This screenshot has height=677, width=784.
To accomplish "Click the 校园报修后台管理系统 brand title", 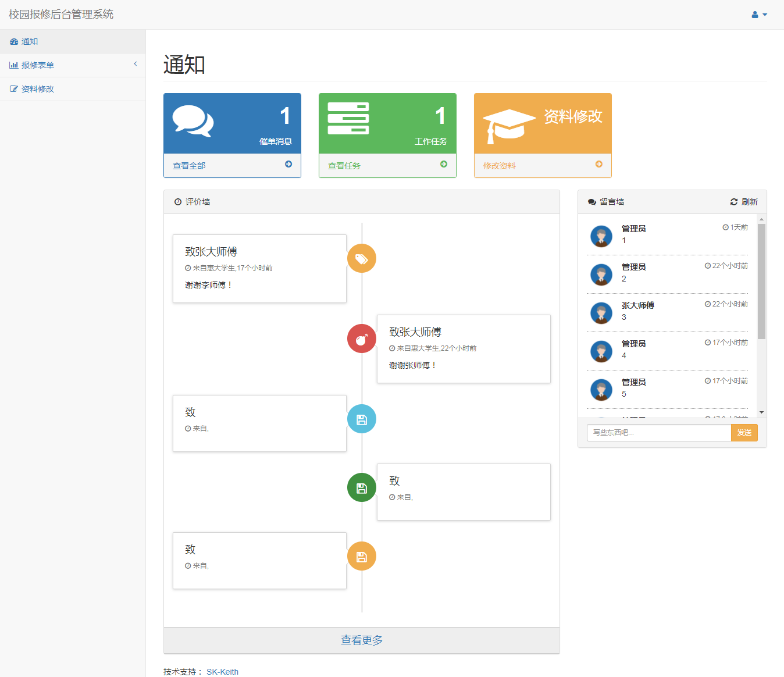I will (x=61, y=15).
